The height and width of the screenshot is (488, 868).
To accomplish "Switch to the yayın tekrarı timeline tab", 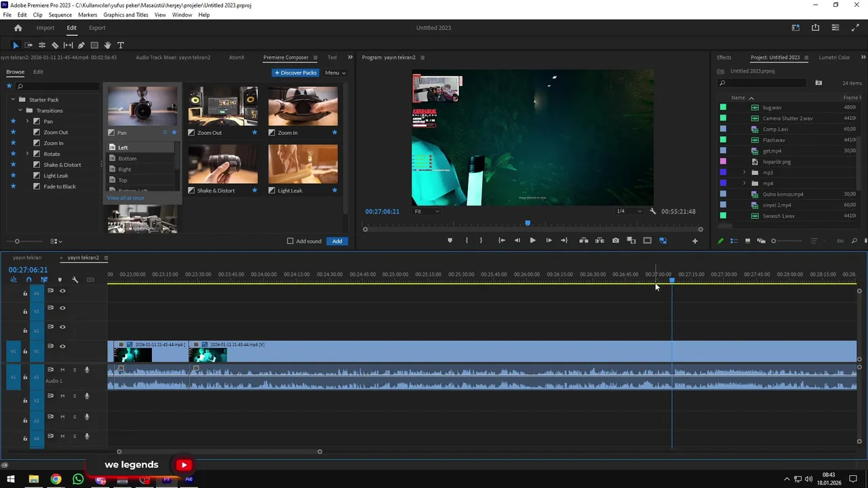I will coord(27,258).
